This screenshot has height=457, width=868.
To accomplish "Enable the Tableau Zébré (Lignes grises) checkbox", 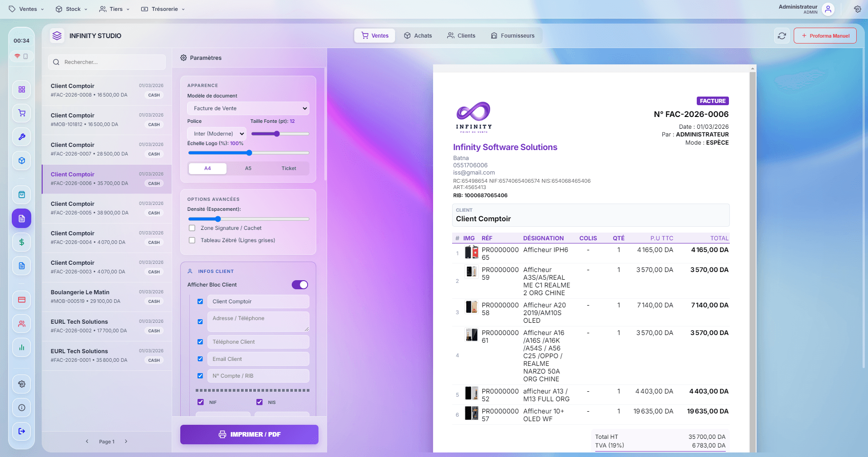I will pos(192,240).
